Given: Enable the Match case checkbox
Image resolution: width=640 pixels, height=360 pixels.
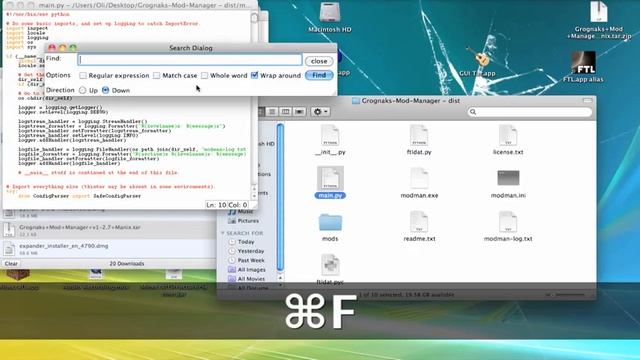Looking at the screenshot, I should pyautogui.click(x=157, y=76).
